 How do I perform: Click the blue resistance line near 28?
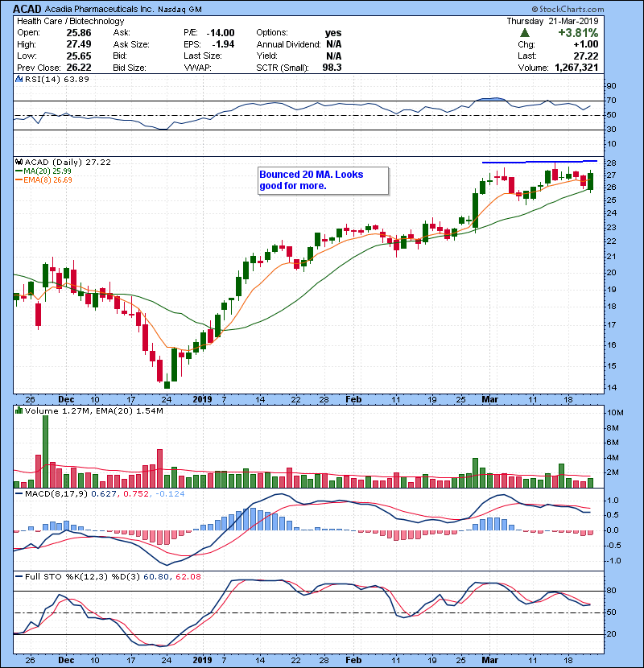click(539, 162)
